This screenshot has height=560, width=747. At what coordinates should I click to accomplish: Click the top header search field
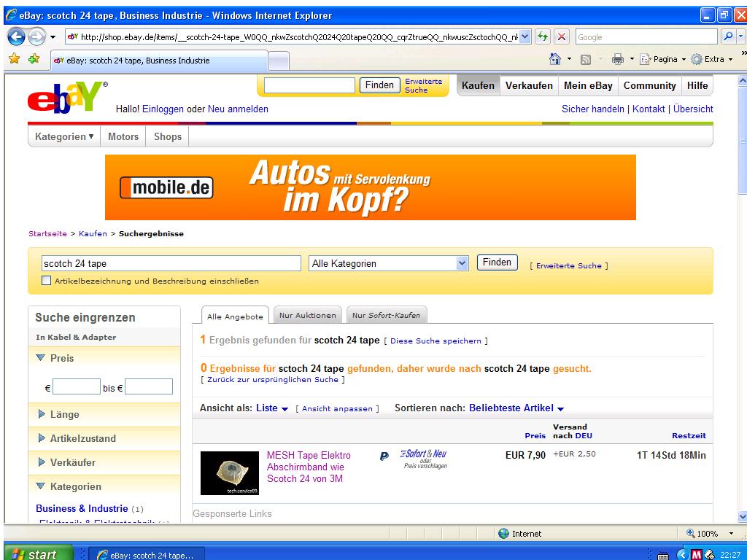[309, 85]
